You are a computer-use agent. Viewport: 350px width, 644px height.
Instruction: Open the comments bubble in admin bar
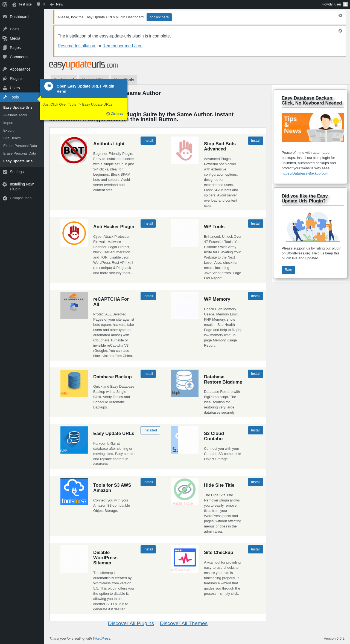pyautogui.click(x=40, y=4)
